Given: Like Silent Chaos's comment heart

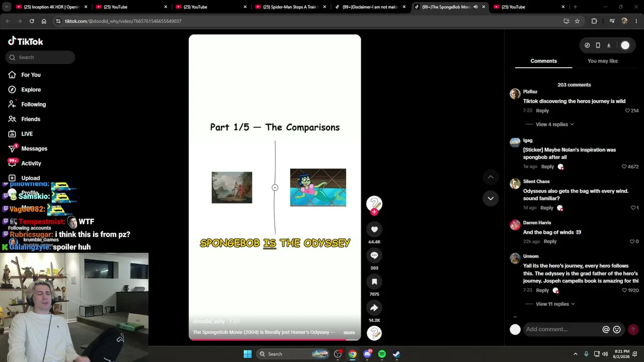Looking at the screenshot, I should [633, 208].
